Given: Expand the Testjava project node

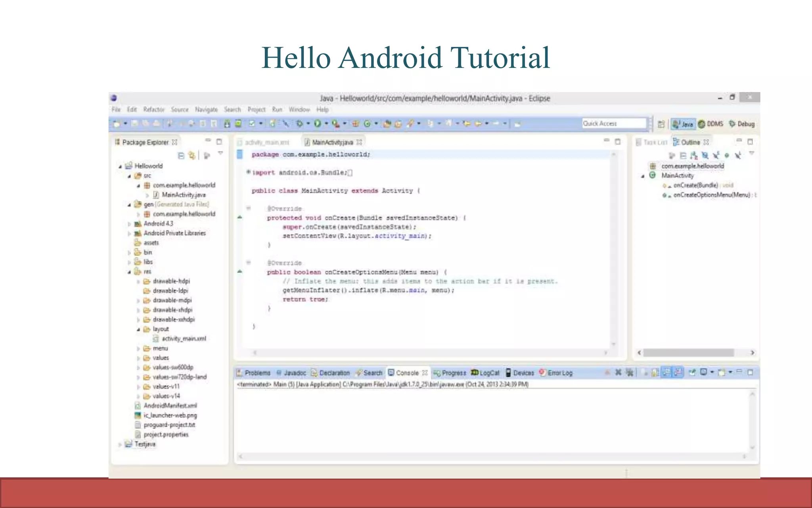Looking at the screenshot, I should click(x=120, y=444).
